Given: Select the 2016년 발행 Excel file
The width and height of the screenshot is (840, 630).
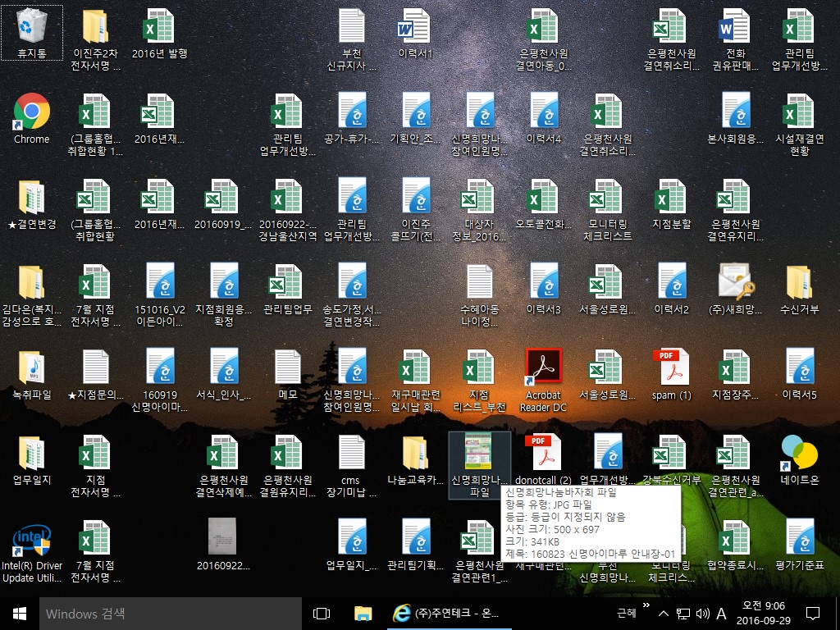Looking at the screenshot, I should pos(159,32).
